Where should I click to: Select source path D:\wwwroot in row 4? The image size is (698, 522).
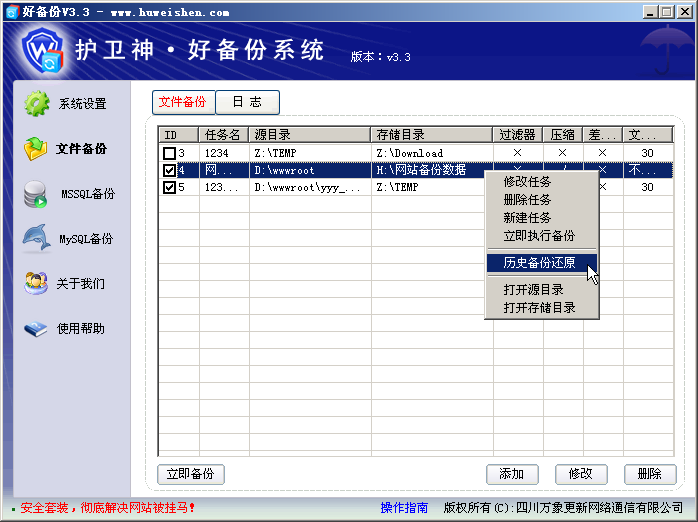284,170
